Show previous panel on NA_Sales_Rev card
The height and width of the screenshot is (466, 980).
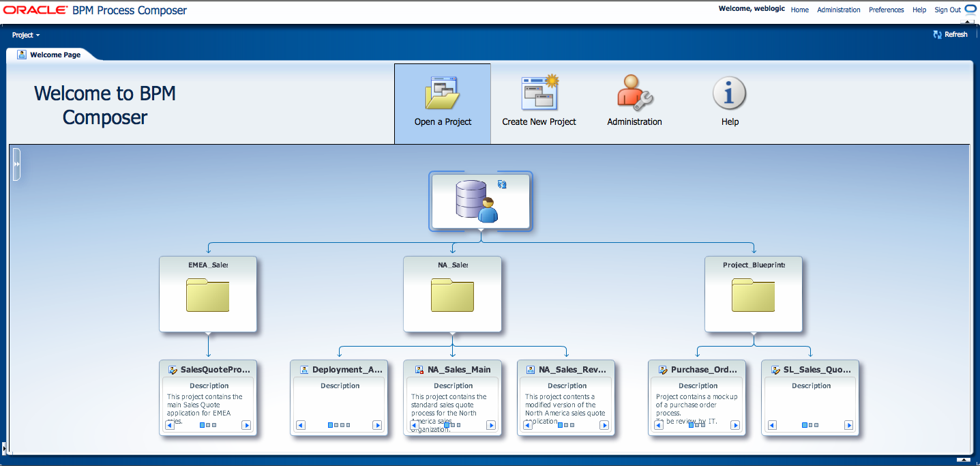tap(527, 425)
